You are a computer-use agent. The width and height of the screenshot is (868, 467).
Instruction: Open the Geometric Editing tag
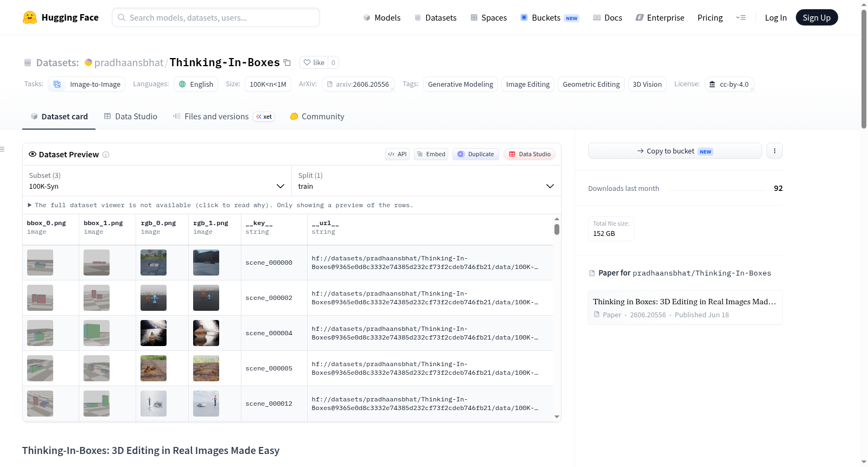(x=591, y=84)
